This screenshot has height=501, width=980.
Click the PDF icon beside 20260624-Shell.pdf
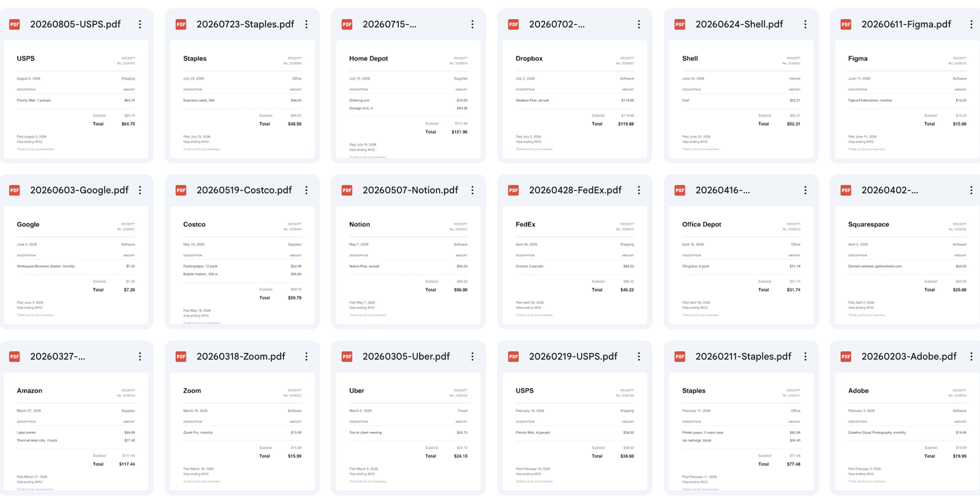(x=680, y=24)
